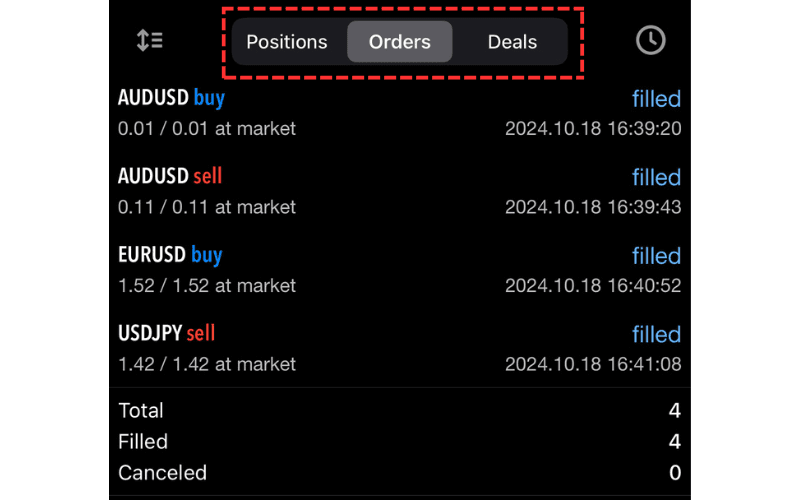Viewport: 800px width, 500px height.
Task: Switch to the Positions tab
Action: (287, 42)
